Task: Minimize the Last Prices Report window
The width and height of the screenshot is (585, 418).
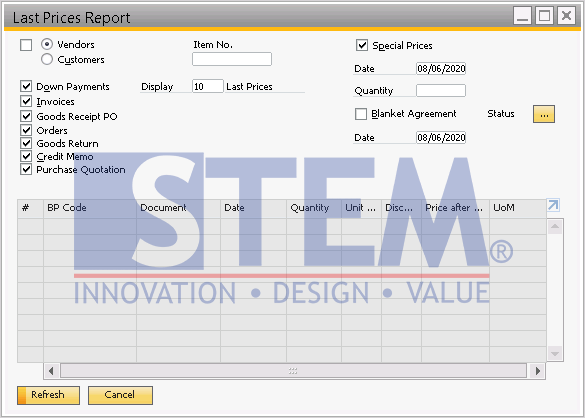Action: 522,16
